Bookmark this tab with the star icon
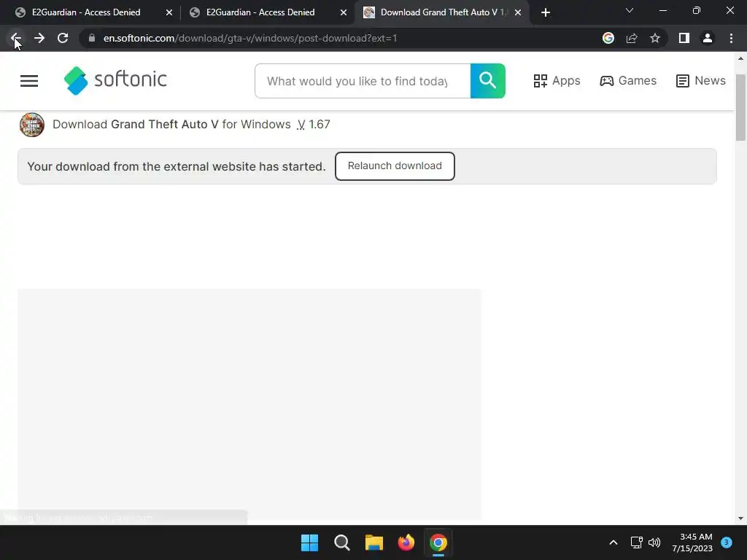 click(x=655, y=38)
